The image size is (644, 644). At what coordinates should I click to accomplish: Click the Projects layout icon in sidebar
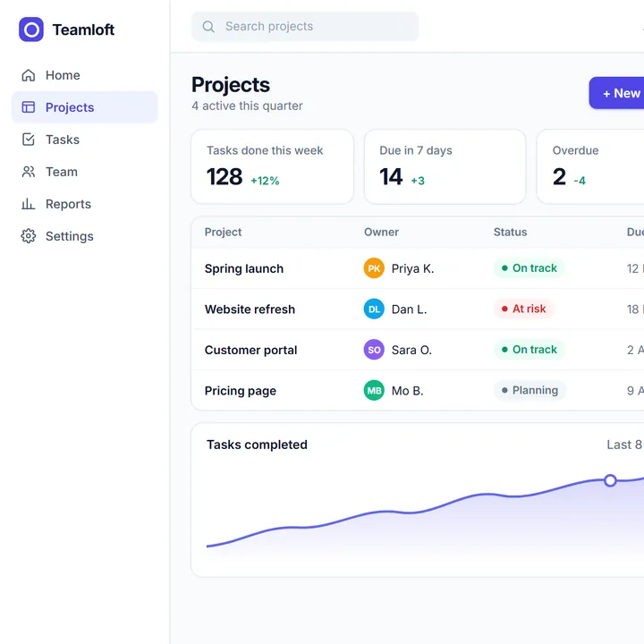(29, 107)
